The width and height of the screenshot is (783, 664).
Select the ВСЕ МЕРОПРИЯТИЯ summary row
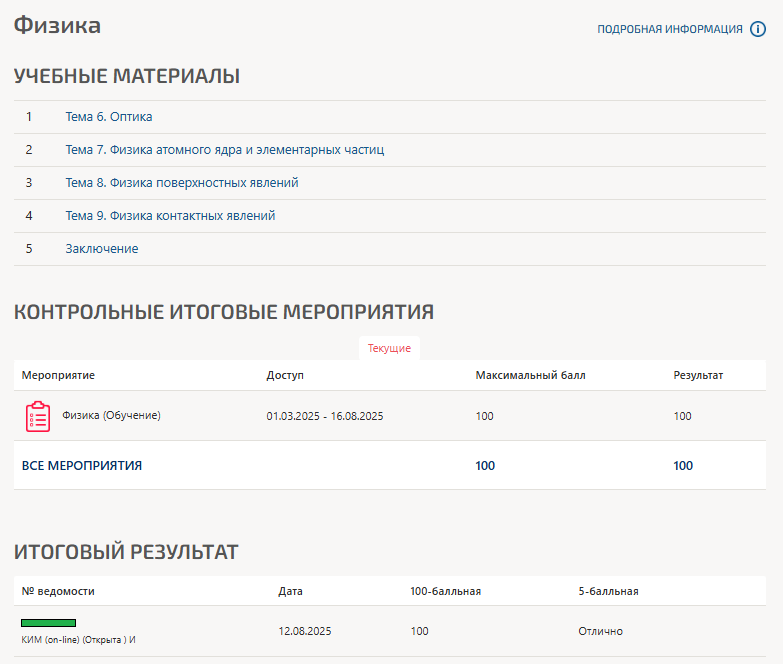[x=82, y=465]
